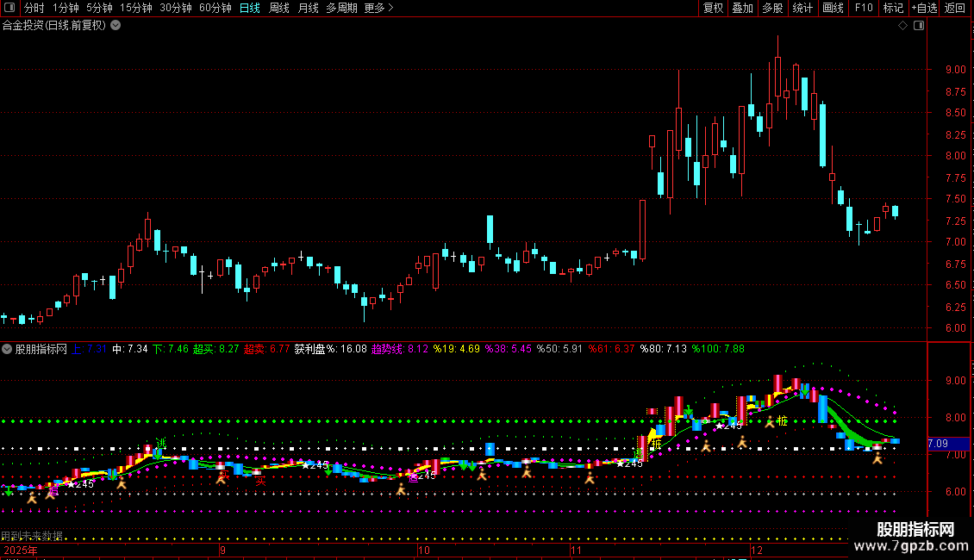This screenshot has width=974, height=560.
Task: Open the 统计 statistics tool
Action: click(x=802, y=8)
